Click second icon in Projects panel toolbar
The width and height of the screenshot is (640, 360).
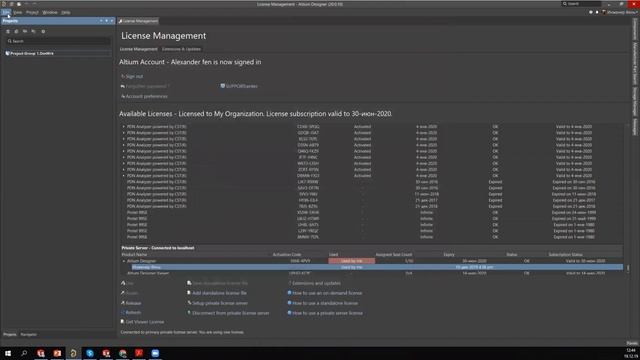[x=16, y=31]
